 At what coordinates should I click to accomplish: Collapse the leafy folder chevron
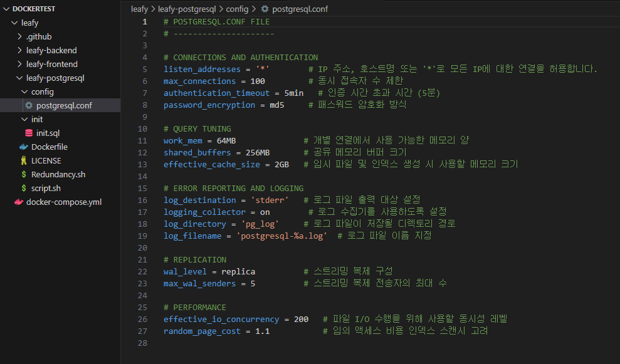(14, 23)
